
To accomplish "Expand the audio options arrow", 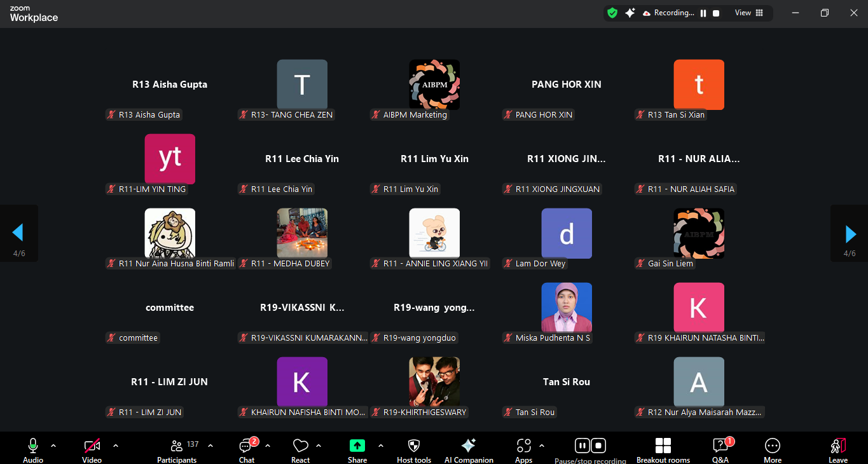I will point(53,446).
